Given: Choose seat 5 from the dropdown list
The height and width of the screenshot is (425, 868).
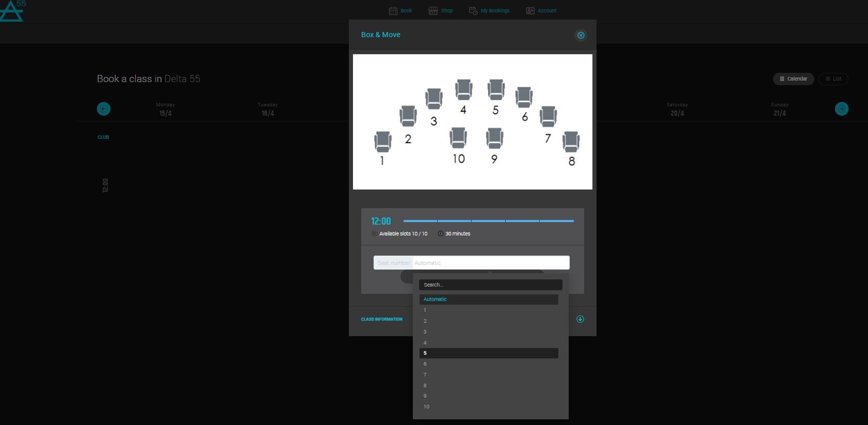Looking at the screenshot, I should 488,353.
